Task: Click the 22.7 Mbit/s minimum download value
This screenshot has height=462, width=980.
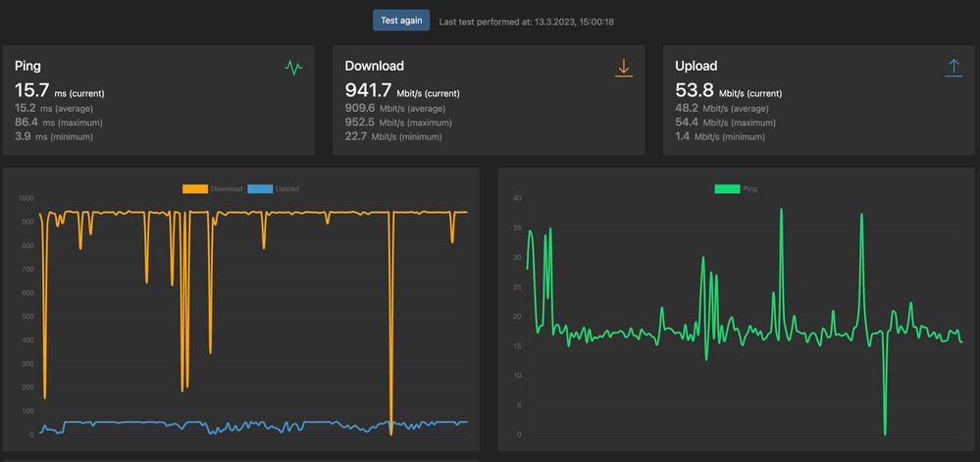Action: [393, 136]
